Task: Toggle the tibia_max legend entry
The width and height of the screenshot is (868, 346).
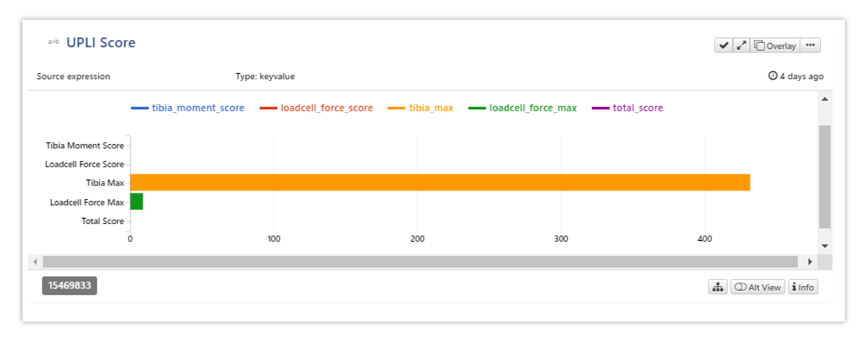Action: coord(420,108)
